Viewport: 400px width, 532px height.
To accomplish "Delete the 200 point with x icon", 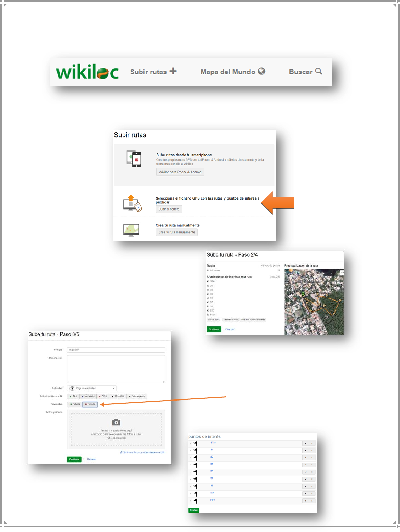I will (312, 493).
